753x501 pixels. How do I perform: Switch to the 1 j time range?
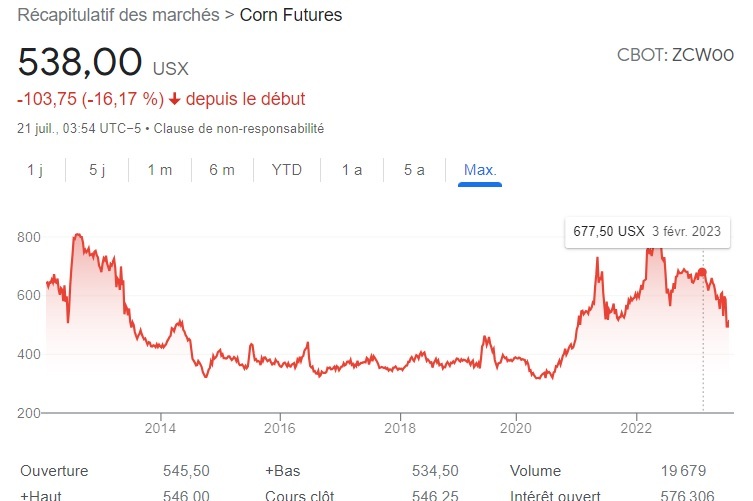(x=35, y=170)
